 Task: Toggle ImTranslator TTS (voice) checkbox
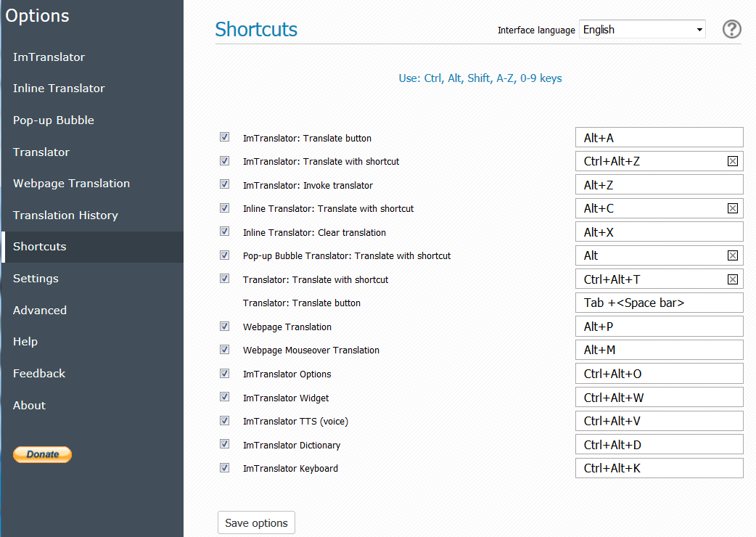pyautogui.click(x=225, y=420)
